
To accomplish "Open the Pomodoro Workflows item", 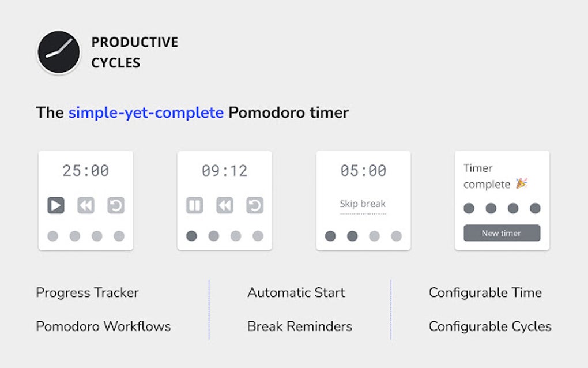I will pyautogui.click(x=103, y=326).
